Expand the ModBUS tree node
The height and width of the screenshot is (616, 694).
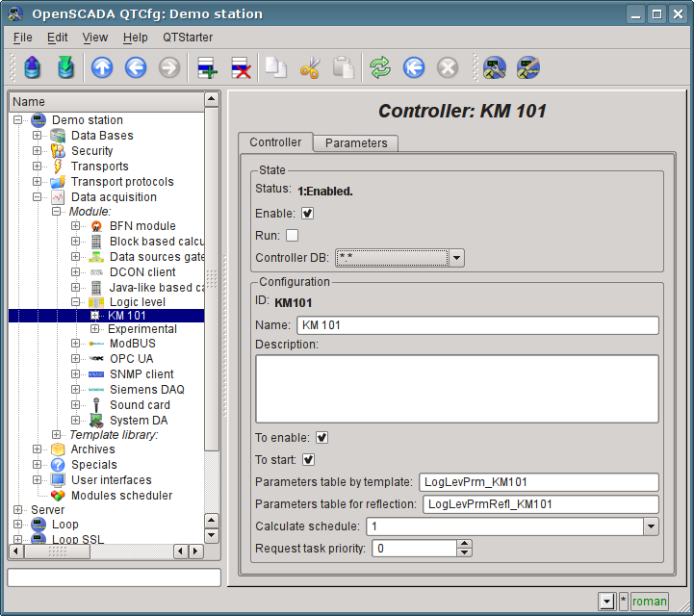[x=76, y=344]
